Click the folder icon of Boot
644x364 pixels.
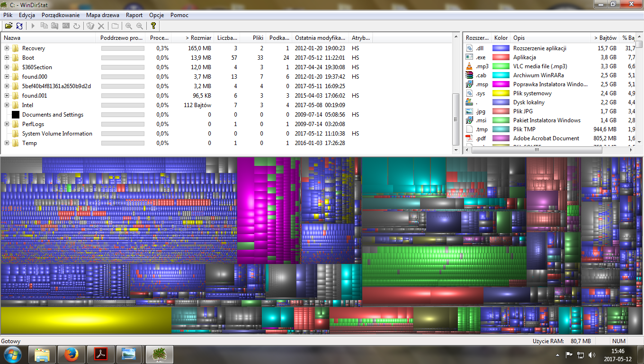16,58
